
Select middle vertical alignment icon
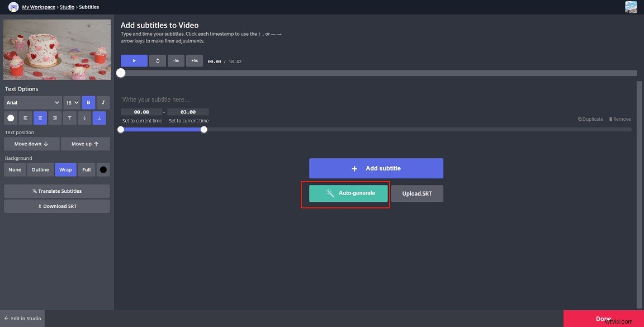pyautogui.click(x=84, y=117)
